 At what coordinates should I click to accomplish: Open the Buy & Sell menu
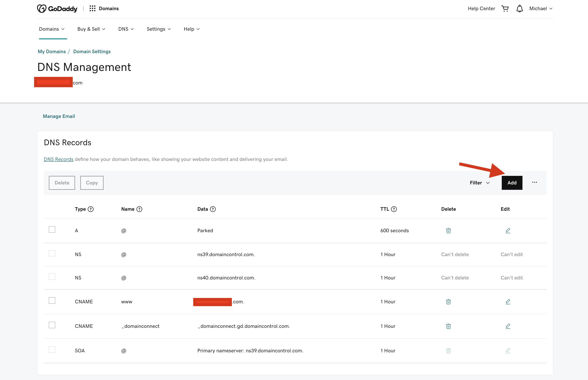click(91, 29)
